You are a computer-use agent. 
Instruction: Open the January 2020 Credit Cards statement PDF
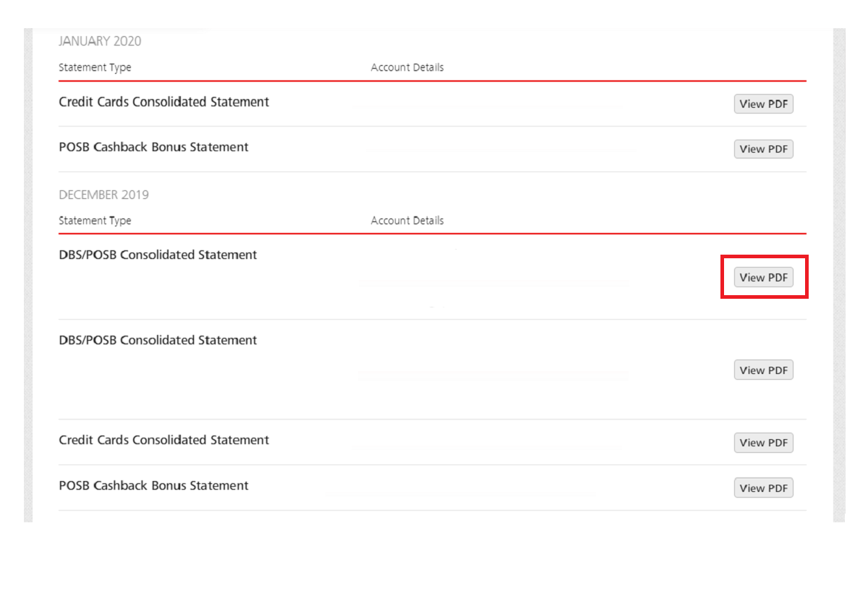(x=763, y=104)
